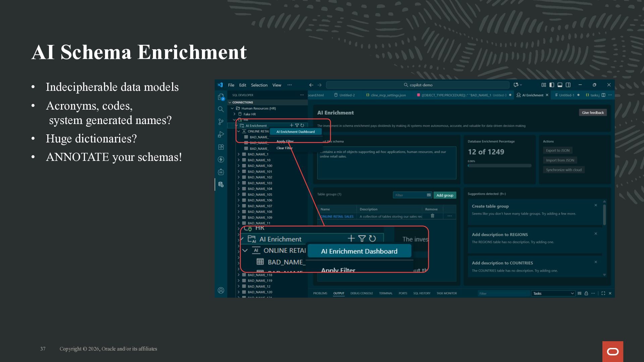
Task: Toggle the secondary sidebar visibility
Action: tap(568, 85)
